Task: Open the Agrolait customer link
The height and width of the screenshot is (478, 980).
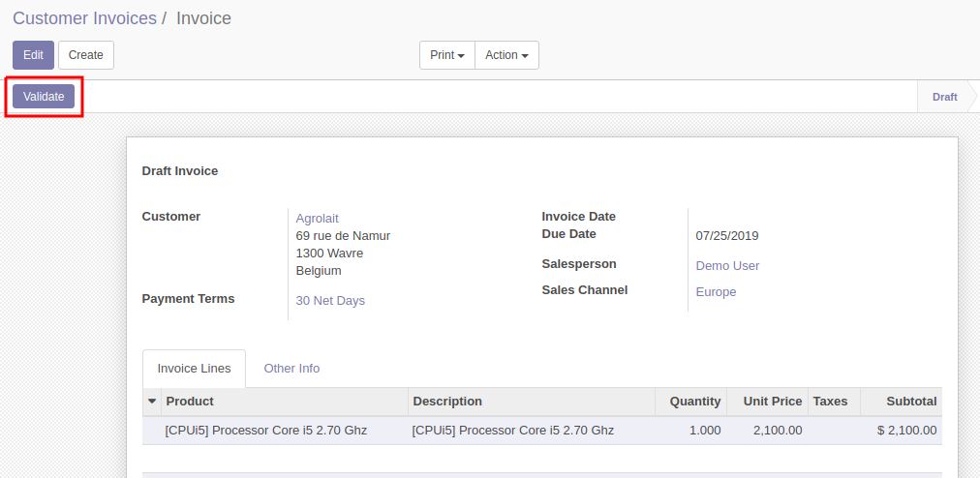Action: click(317, 218)
